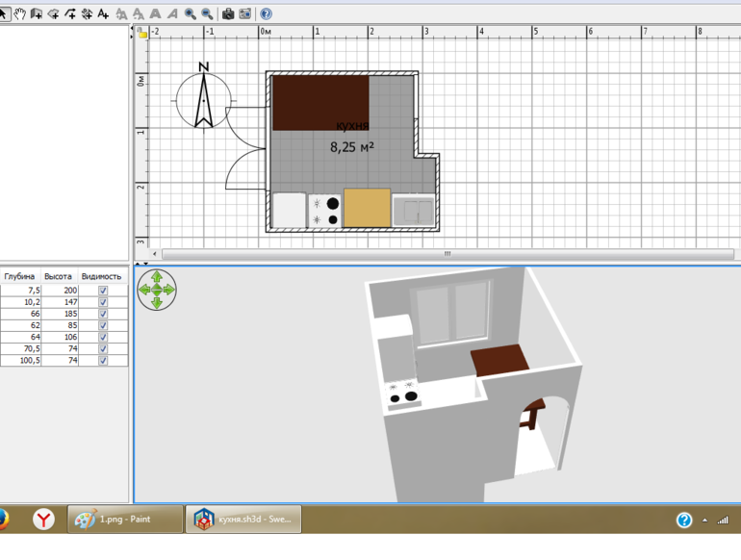Image resolution: width=741 pixels, height=560 pixels.
Task: Switch to 1.png - Paint taskbar window
Action: [x=124, y=520]
